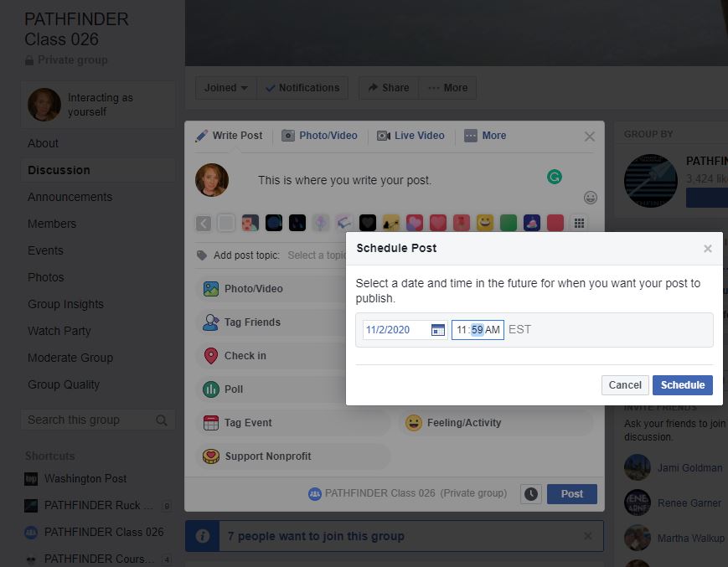728x567 pixels.
Task: Switch to Photo/Video tab in composer
Action: click(x=320, y=136)
